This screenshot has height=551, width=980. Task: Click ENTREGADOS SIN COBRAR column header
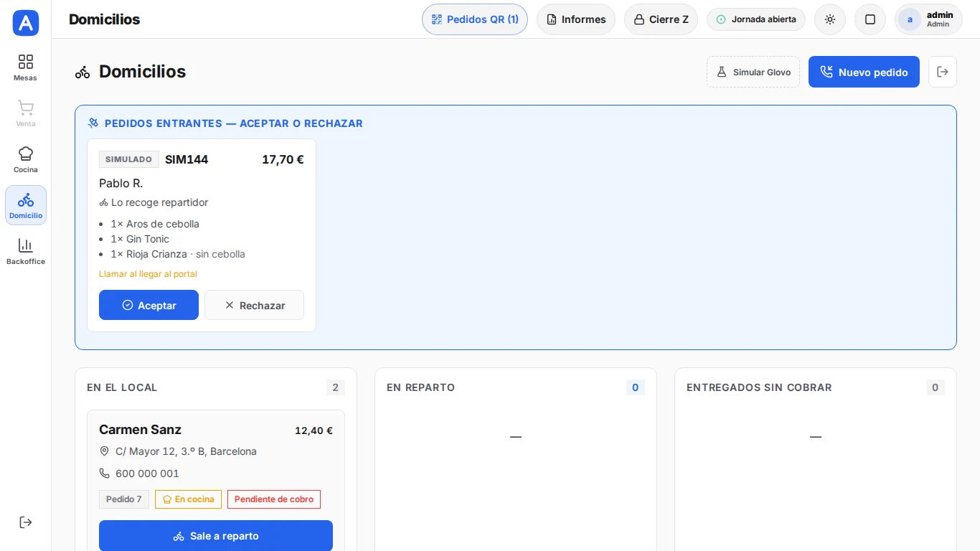[x=759, y=387]
